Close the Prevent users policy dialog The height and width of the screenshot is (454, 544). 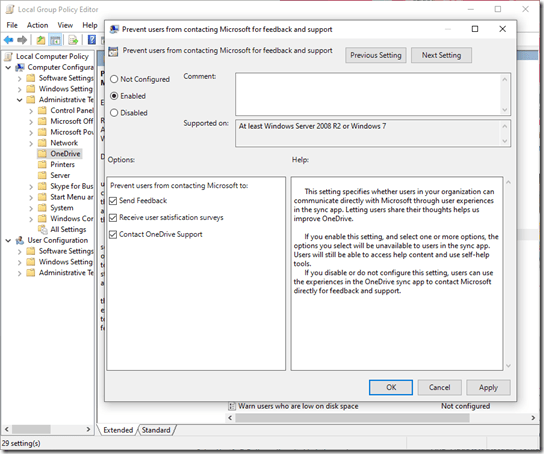coord(502,29)
